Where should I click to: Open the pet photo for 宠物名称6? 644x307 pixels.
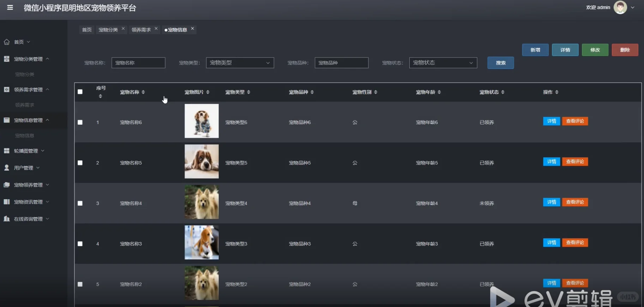coord(201,121)
